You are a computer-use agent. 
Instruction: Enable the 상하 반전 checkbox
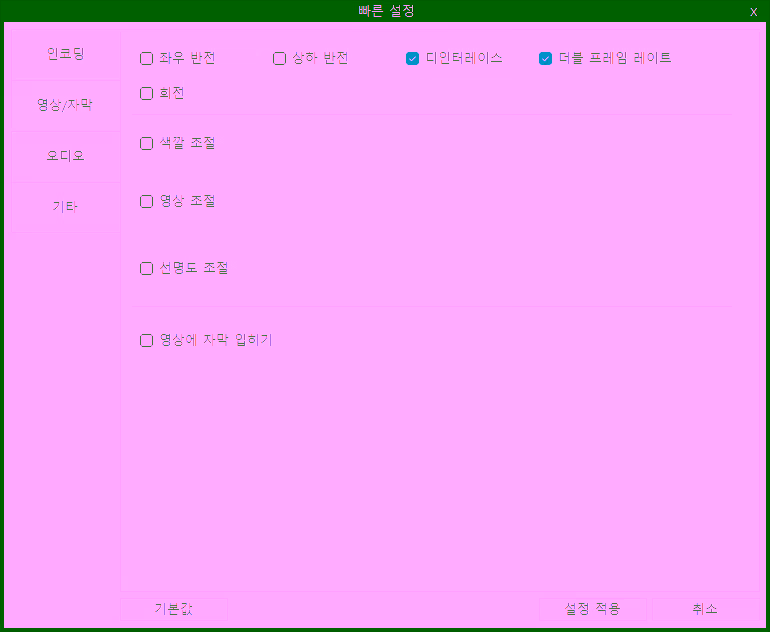(279, 58)
